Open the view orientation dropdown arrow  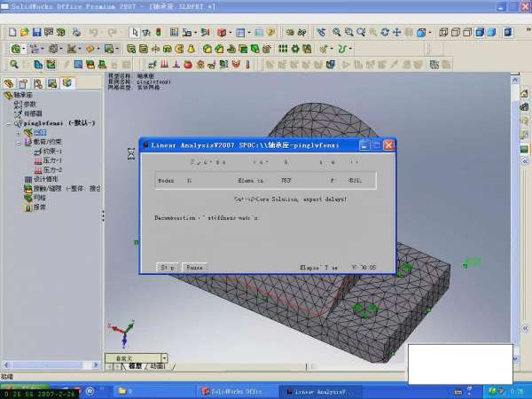[430, 33]
